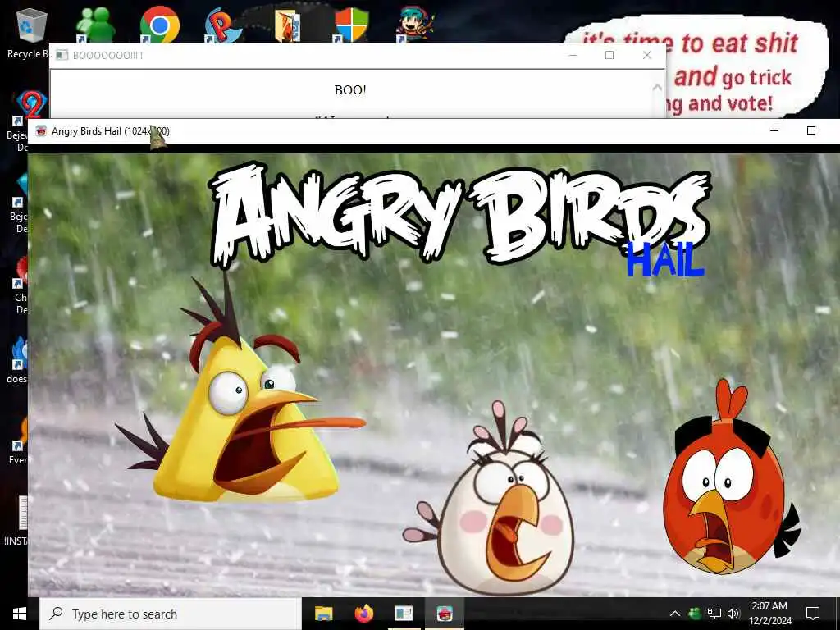Close the BOOOOOOO!!!!! window
The image size is (840, 630).
point(647,55)
